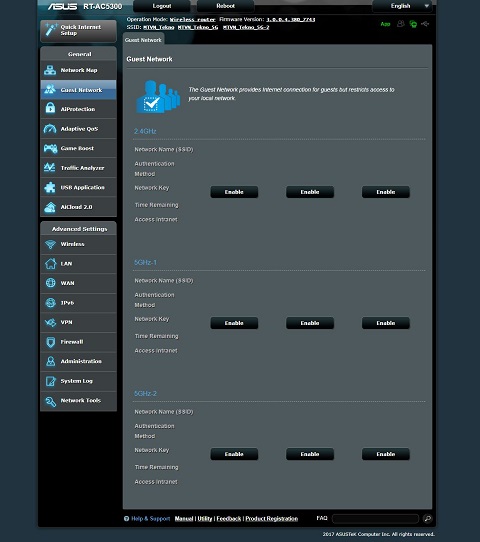Click the Firewall shield icon
Screen dimensions: 480x542
tap(50, 342)
